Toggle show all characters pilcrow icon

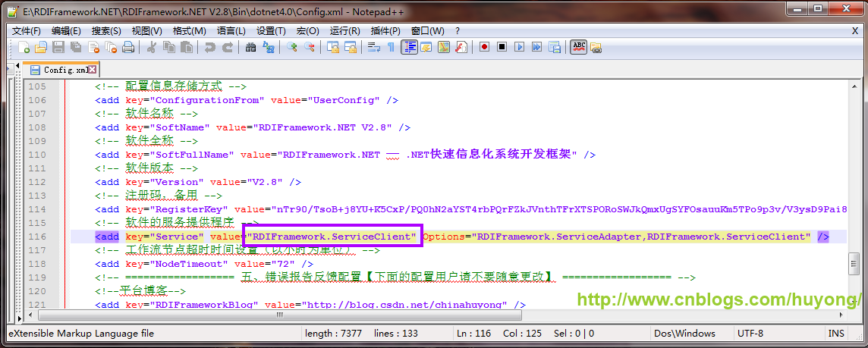(391, 48)
